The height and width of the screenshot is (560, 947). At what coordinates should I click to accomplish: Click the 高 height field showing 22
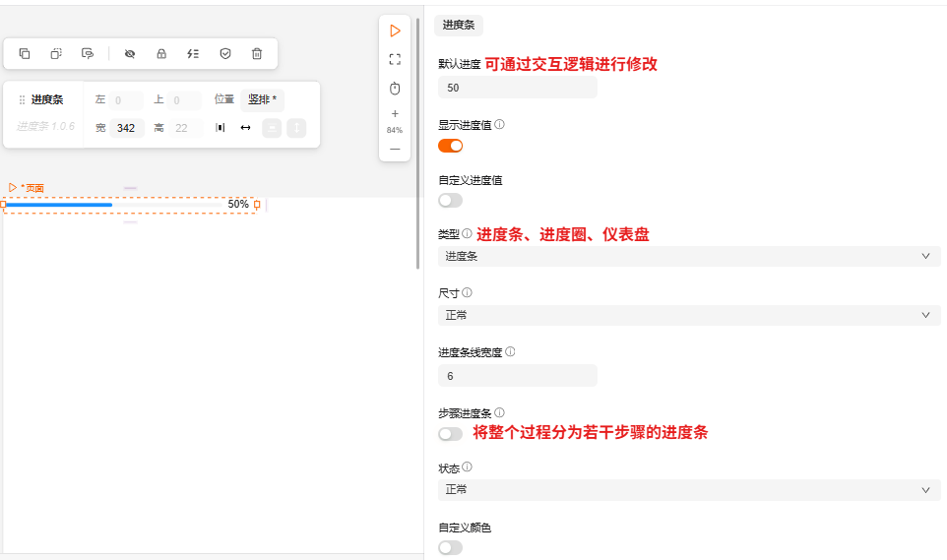pyautogui.click(x=185, y=128)
